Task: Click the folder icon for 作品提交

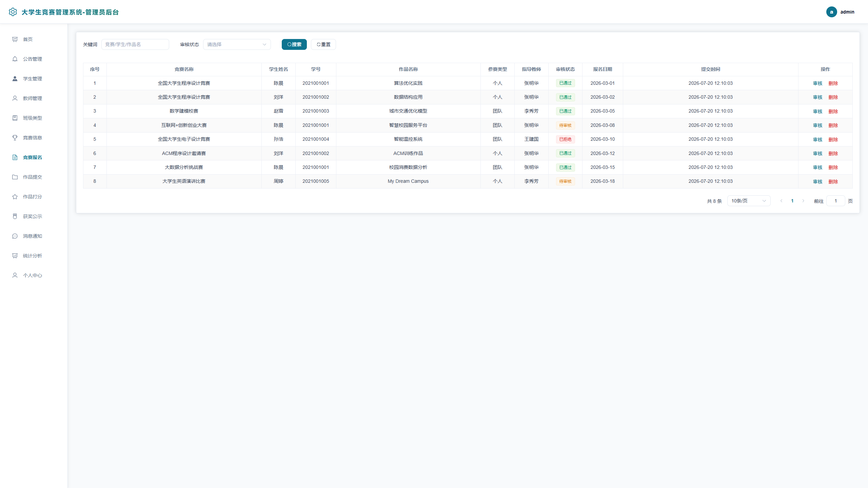Action: coord(15,177)
